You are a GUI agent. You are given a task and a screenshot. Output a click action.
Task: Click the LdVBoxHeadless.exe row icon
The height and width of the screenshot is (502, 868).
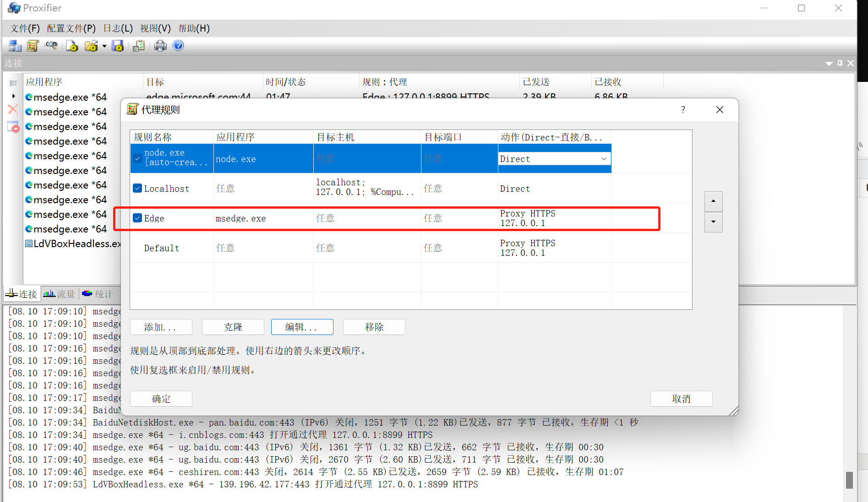coord(29,243)
